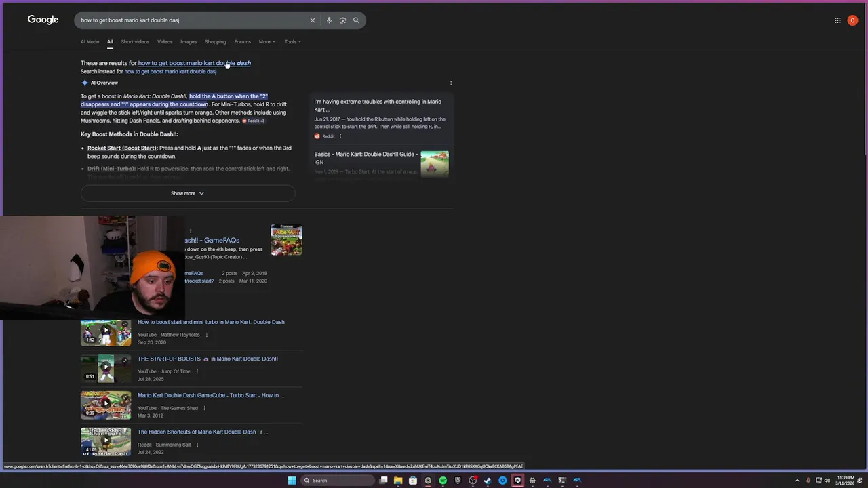
Task: Open corrected 'double dash' query link
Action: coord(195,63)
